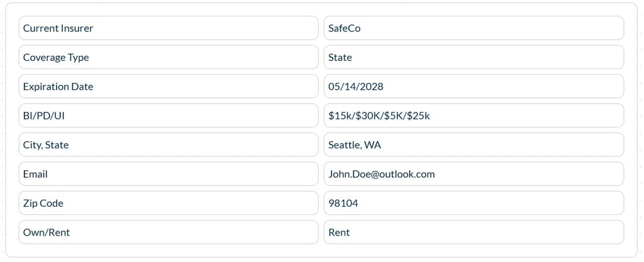Click the Zip Code label field
644x262 pixels.
[168, 203]
